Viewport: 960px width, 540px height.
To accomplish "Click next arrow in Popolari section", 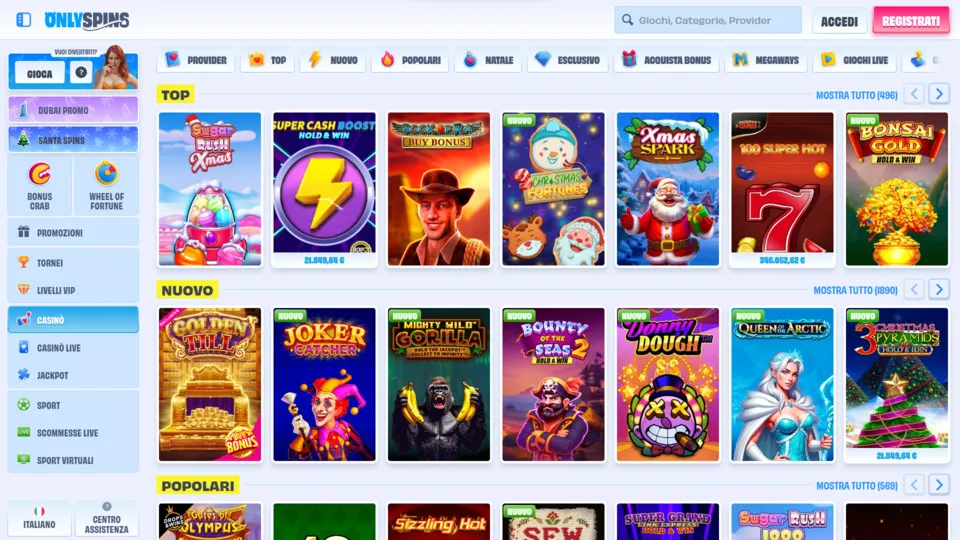I will click(939, 484).
